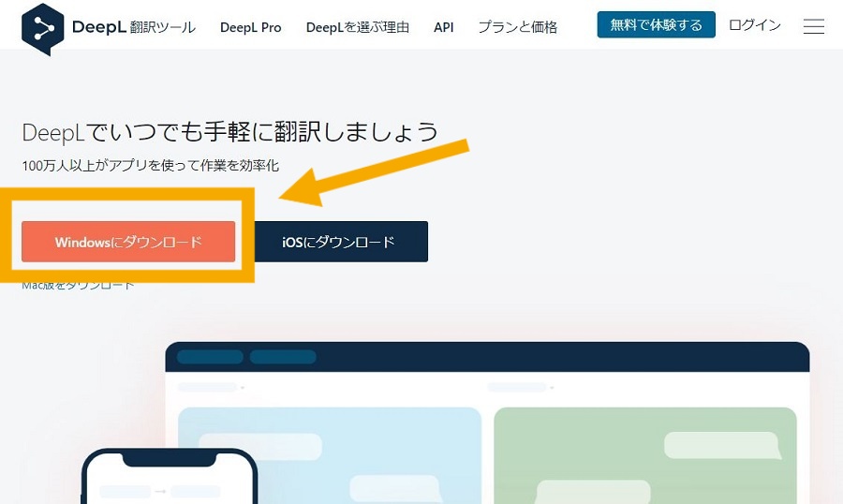Open the Mac版をダウンロード link
Image resolution: width=843 pixels, height=504 pixels.
click(78, 285)
